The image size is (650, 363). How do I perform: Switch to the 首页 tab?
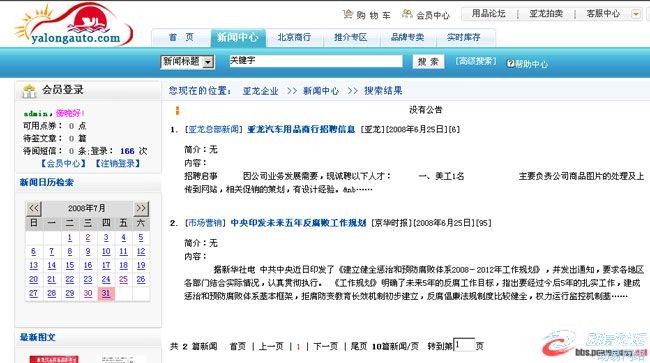[x=181, y=37]
